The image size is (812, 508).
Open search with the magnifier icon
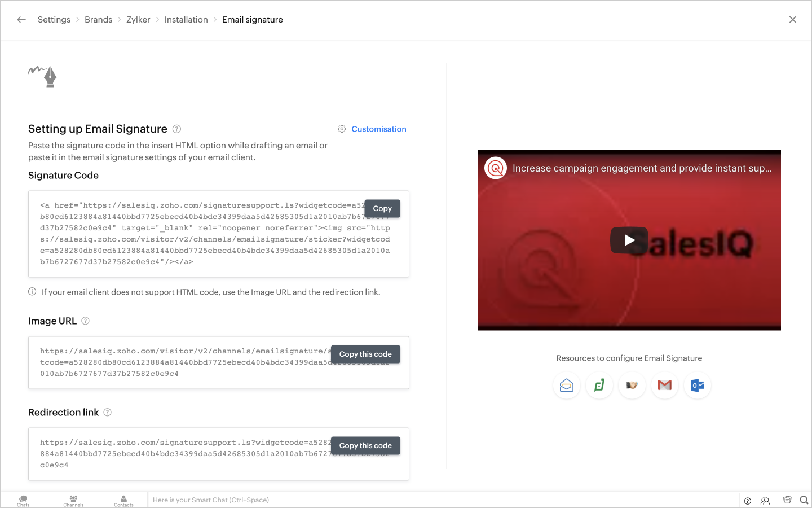(x=804, y=500)
